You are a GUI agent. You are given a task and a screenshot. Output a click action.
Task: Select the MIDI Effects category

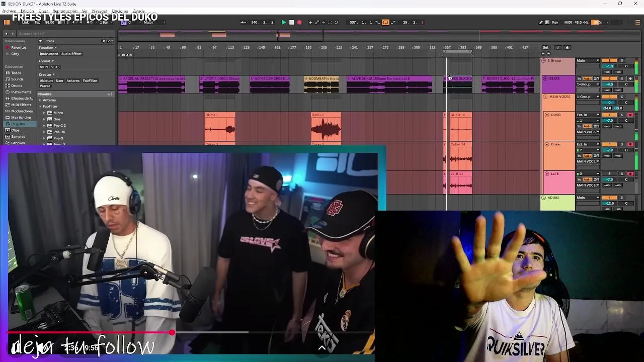coord(21,105)
